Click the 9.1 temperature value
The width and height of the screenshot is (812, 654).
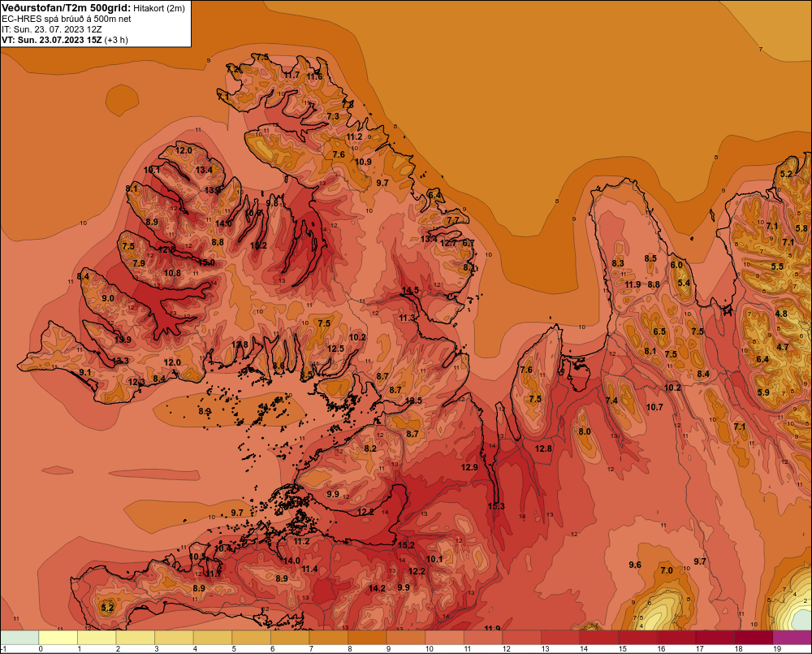coord(85,373)
